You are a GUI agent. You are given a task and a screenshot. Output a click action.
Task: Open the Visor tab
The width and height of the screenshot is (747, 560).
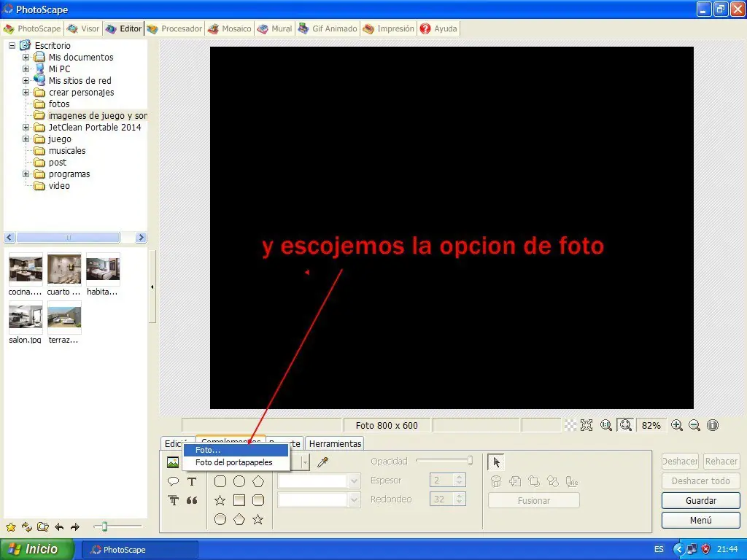[x=83, y=28]
